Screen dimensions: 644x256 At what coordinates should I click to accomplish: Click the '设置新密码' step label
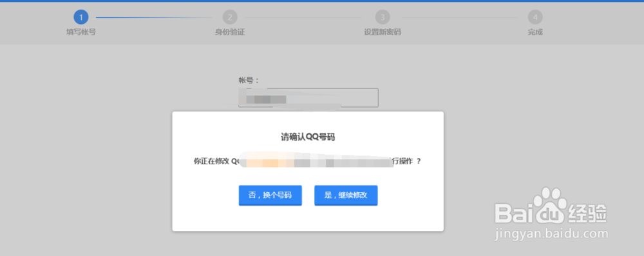tap(383, 32)
